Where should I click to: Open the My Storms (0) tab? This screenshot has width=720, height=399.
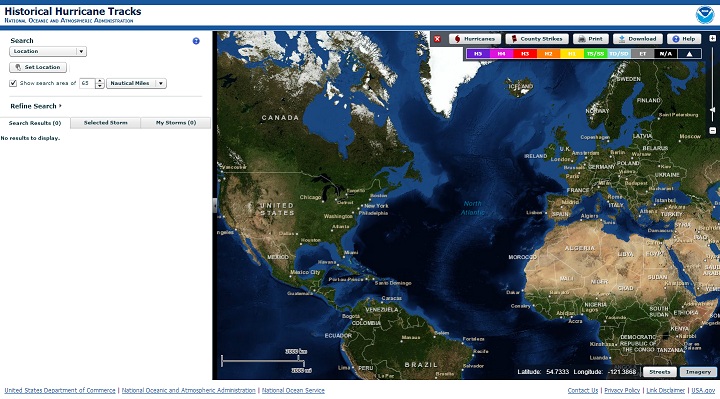176,123
